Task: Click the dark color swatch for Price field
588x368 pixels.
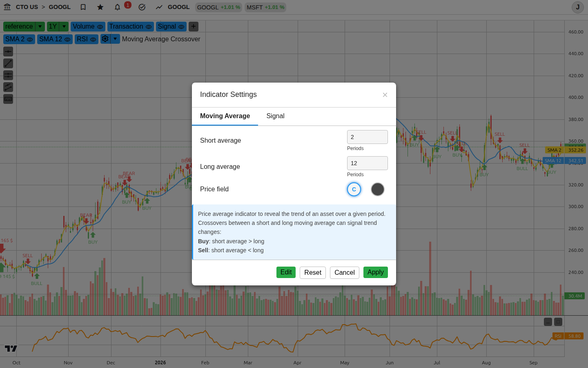Action: (x=378, y=189)
